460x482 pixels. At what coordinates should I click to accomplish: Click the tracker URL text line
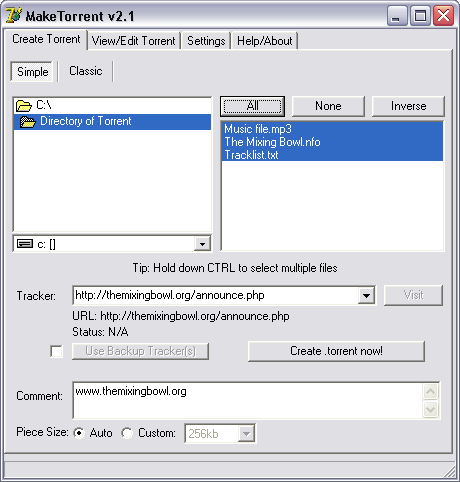(x=181, y=316)
